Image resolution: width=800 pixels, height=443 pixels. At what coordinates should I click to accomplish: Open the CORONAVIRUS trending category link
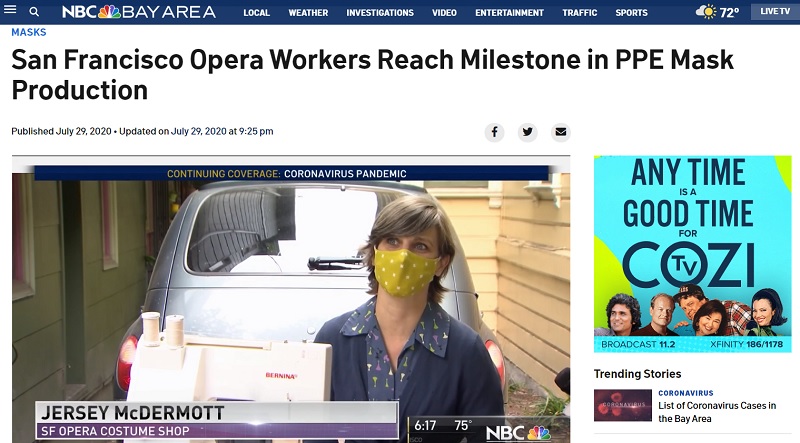point(686,393)
